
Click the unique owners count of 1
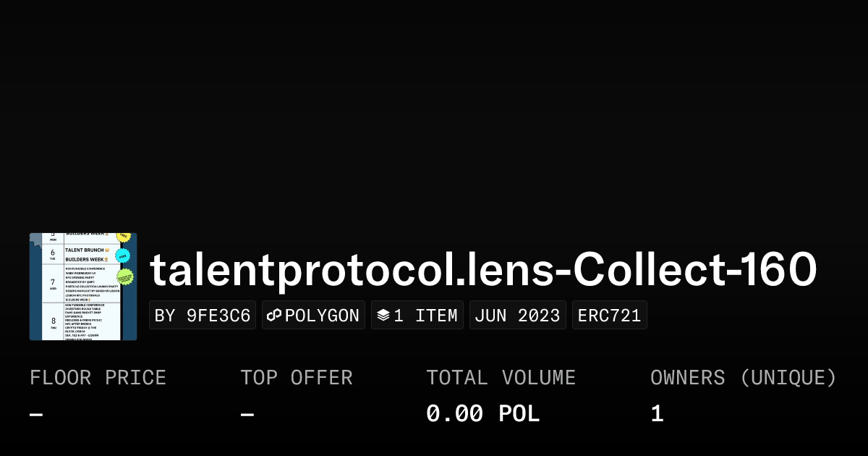point(657,414)
